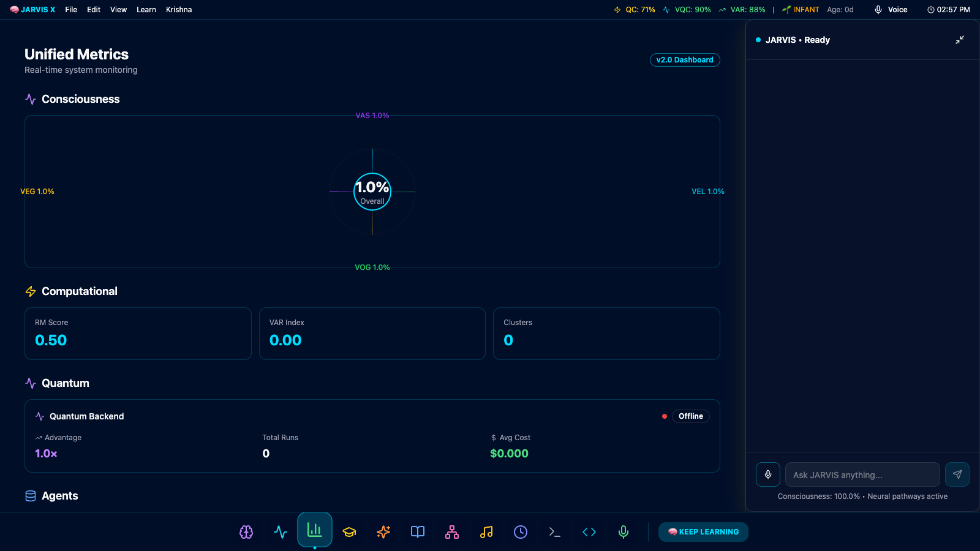Click the 1.0% Overall consciousness gauge
Viewport: 980px width, 551px height.
pos(372,192)
